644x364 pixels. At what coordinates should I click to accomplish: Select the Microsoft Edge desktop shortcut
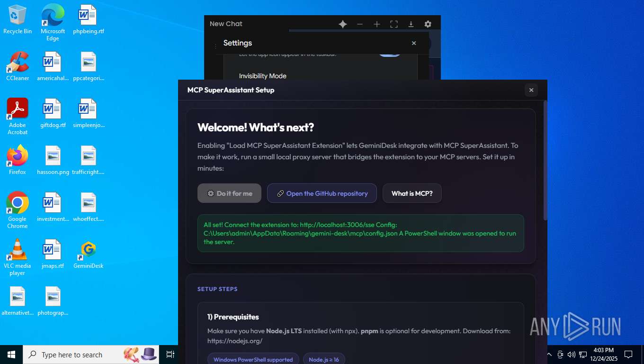(53, 23)
